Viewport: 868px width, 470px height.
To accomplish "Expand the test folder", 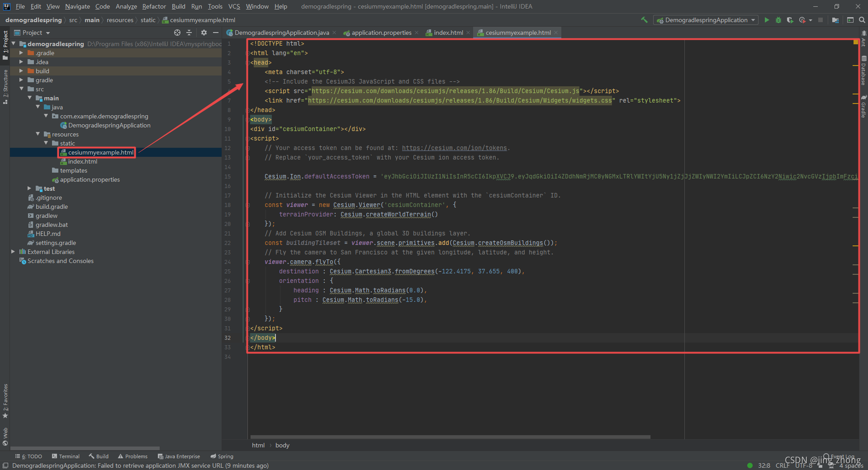I will pos(29,188).
